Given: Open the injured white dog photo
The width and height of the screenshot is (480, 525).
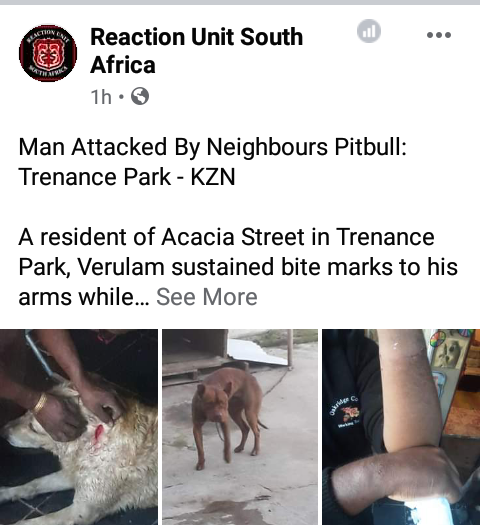Looking at the screenshot, I should pyautogui.click(x=79, y=427).
